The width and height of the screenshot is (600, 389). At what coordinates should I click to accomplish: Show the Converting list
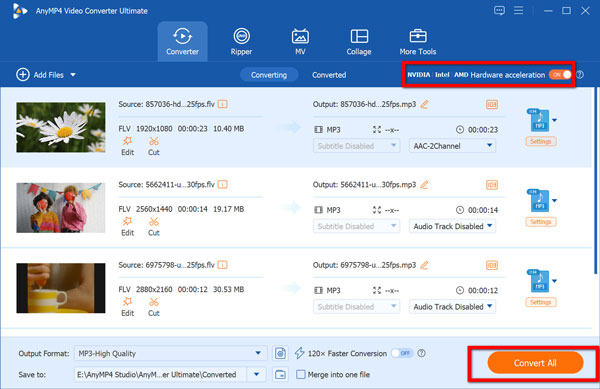coord(269,75)
